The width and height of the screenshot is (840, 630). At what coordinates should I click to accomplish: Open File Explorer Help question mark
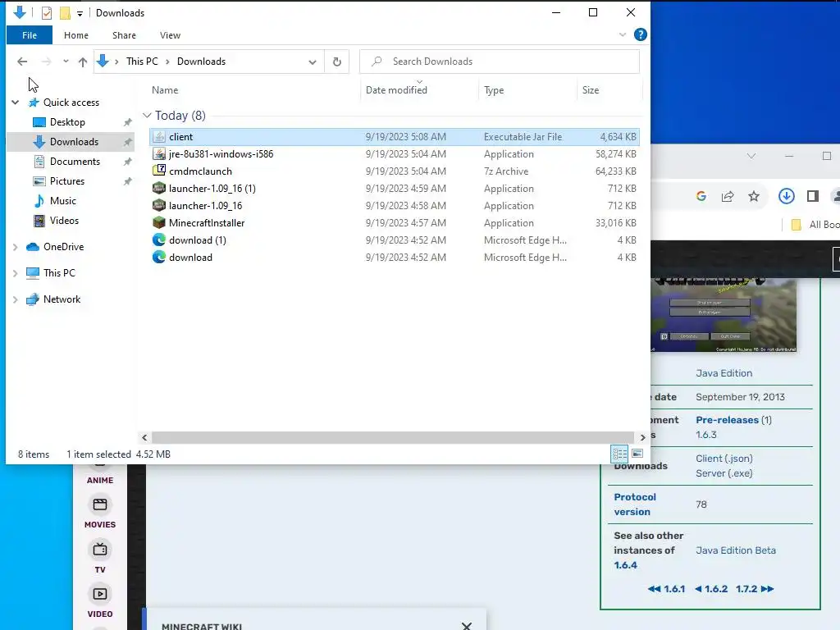[x=640, y=34]
